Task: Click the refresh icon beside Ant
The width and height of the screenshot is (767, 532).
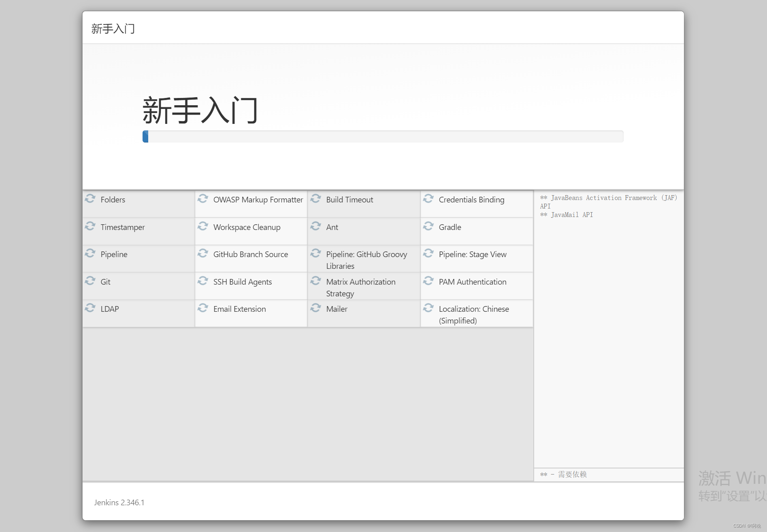Action: click(315, 226)
